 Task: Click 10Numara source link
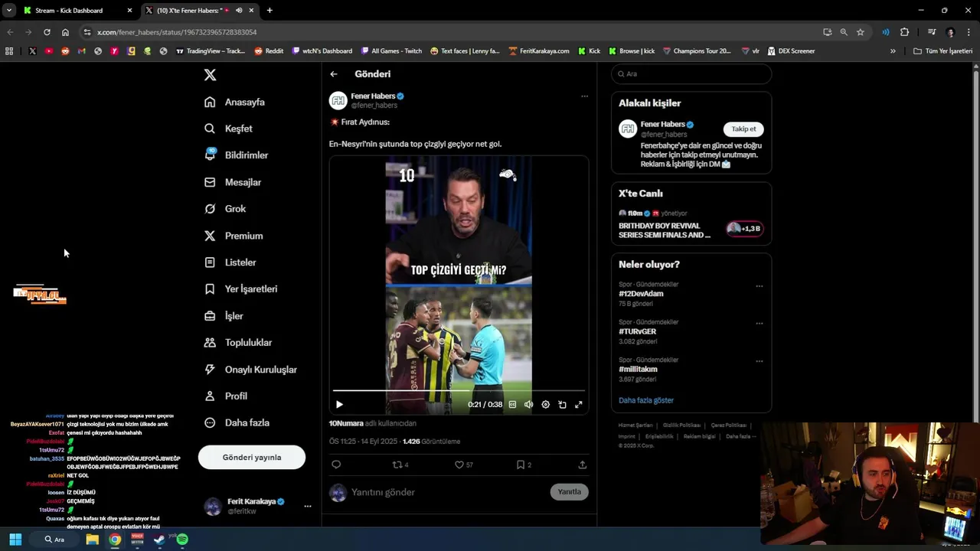[346, 423]
